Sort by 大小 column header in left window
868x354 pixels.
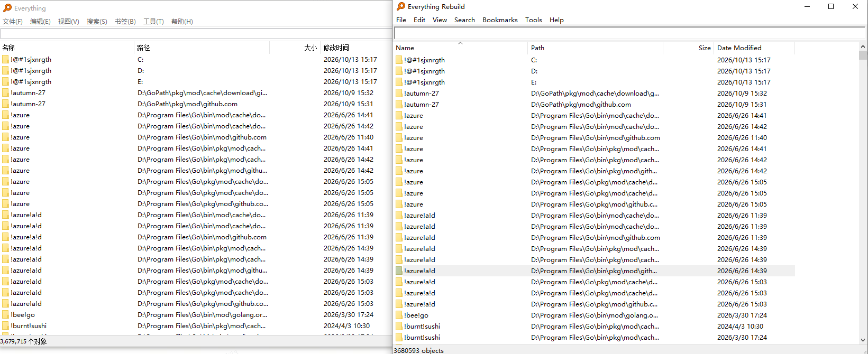point(295,48)
